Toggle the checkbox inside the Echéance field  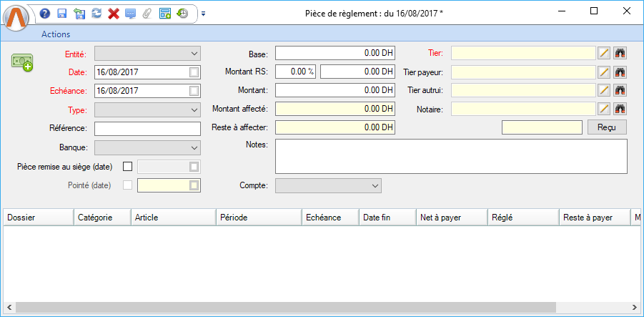(194, 91)
